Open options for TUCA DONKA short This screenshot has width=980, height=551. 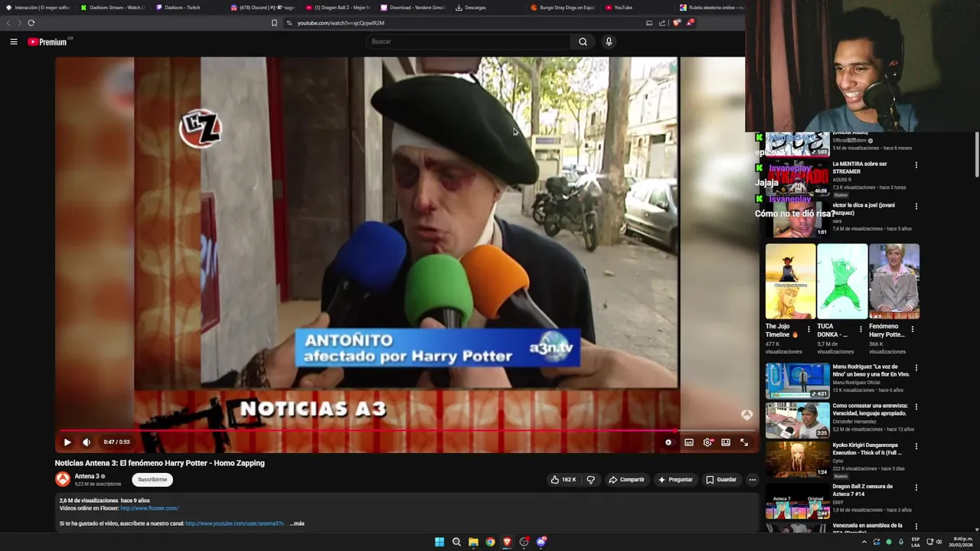[x=861, y=329]
